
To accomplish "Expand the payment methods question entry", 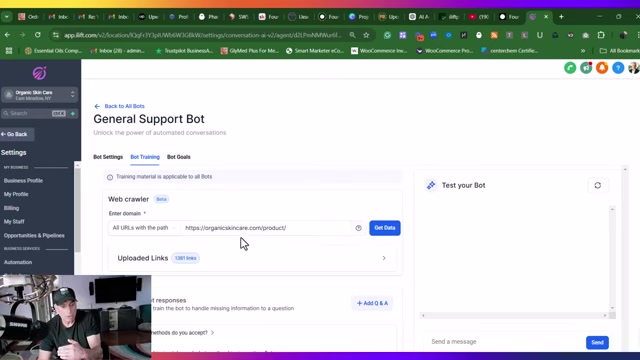I will [x=183, y=333].
